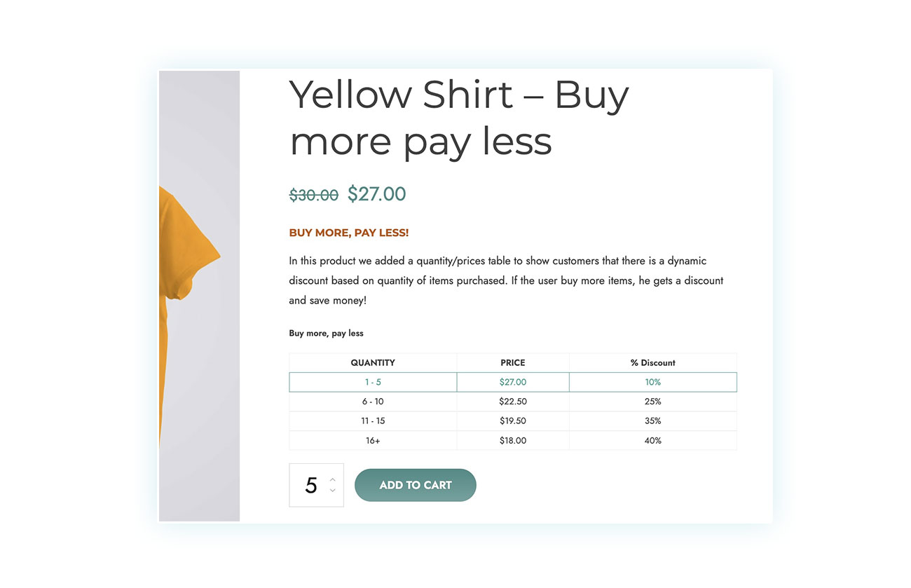Click the QUANTITY column header
The width and height of the screenshot is (911, 588).
coord(373,363)
